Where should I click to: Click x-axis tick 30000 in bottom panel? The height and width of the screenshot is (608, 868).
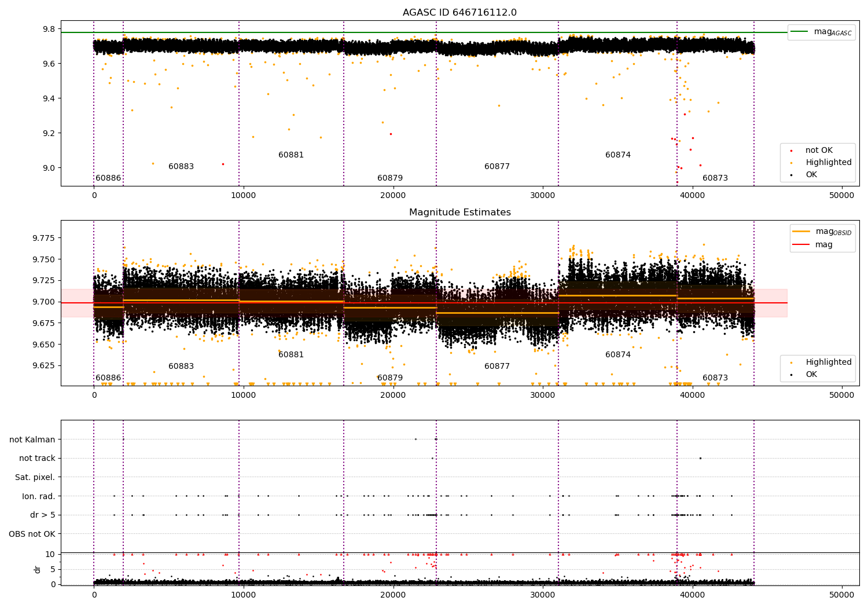coord(542,595)
